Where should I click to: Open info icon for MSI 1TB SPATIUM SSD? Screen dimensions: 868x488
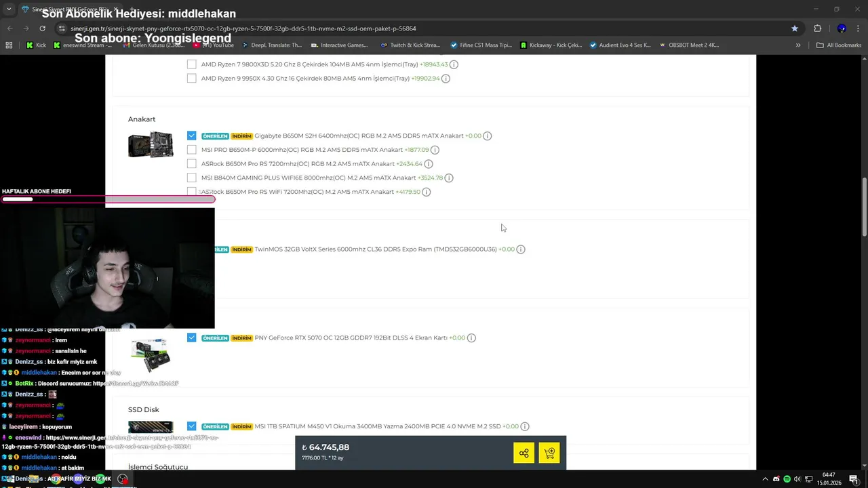[525, 426]
